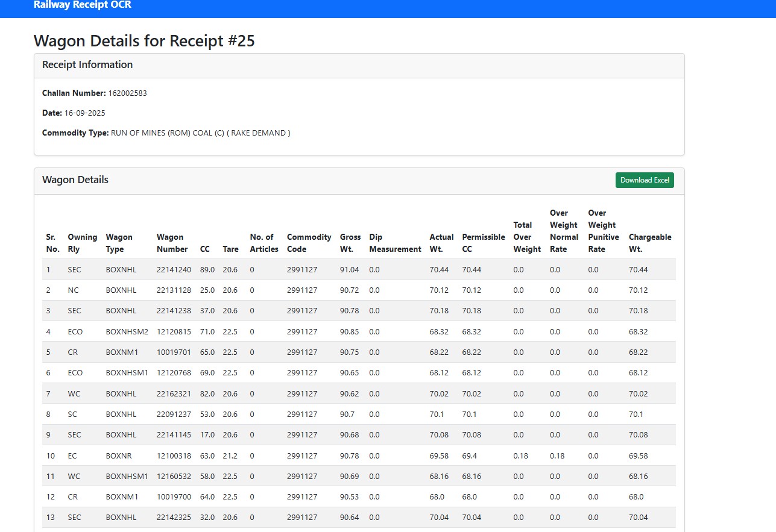Click the Wagon Details for Receipt #25 heading
Viewport: 776px width, 532px height.
[144, 40]
